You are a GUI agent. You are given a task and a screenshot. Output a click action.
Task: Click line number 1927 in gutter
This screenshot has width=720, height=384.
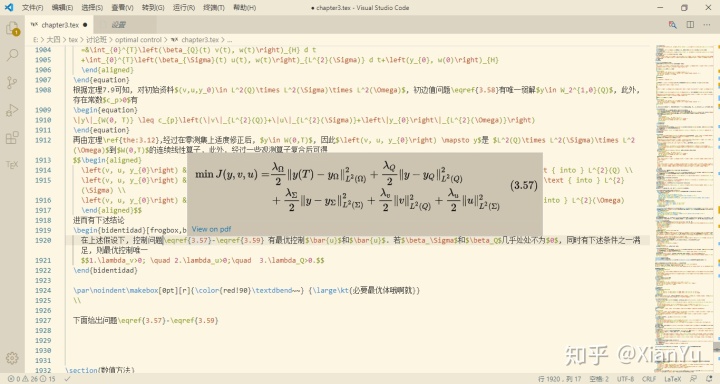click(x=43, y=320)
